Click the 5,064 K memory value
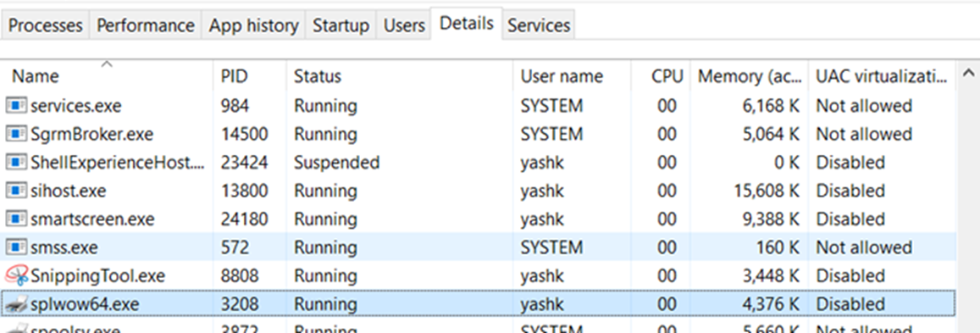Image resolution: width=980 pixels, height=333 pixels. (770, 135)
